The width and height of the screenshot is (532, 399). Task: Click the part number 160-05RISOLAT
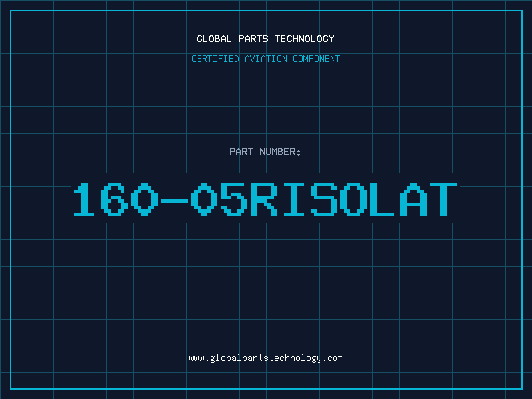(x=265, y=199)
